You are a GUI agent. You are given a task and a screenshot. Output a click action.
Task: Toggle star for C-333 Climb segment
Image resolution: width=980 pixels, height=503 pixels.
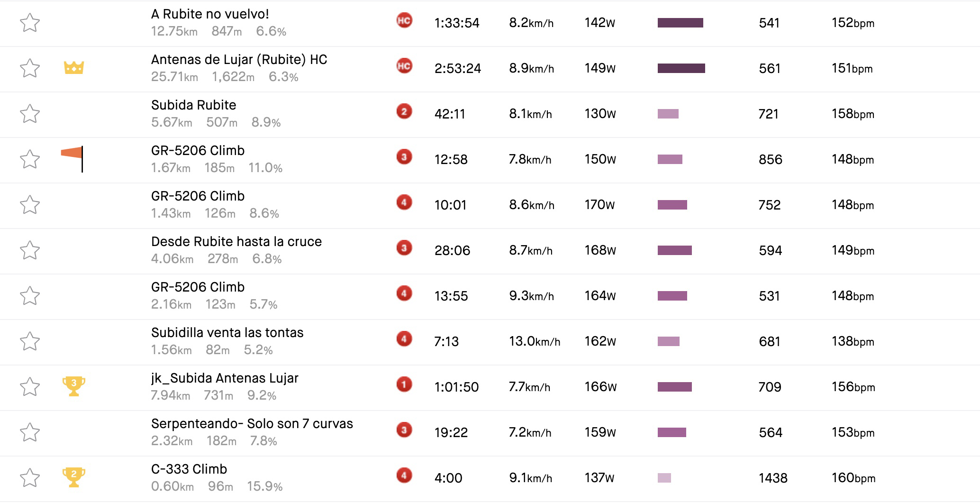pyautogui.click(x=30, y=478)
